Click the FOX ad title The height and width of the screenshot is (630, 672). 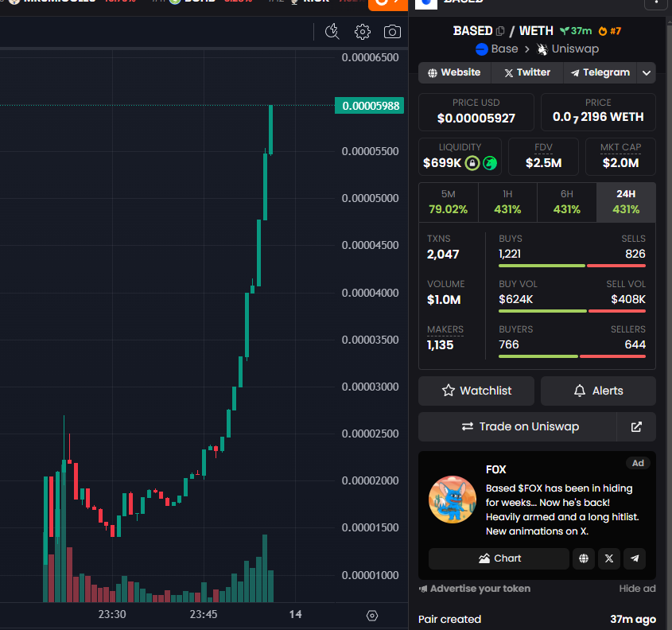click(496, 469)
